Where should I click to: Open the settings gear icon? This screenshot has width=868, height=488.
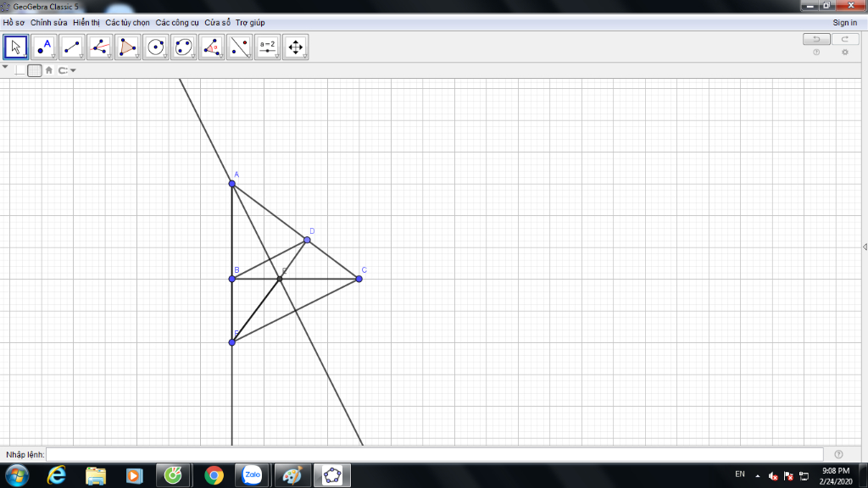pyautogui.click(x=845, y=52)
